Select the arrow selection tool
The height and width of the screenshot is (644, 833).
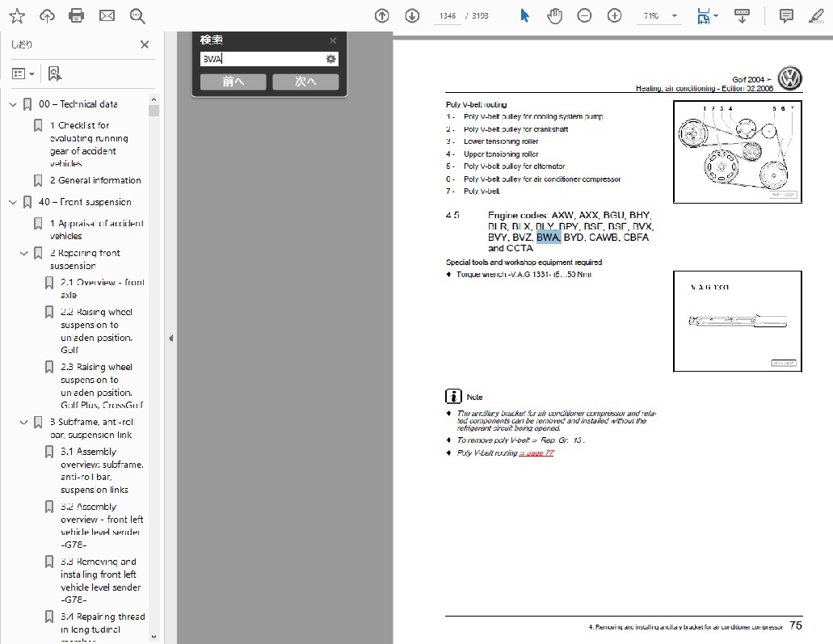[524, 16]
